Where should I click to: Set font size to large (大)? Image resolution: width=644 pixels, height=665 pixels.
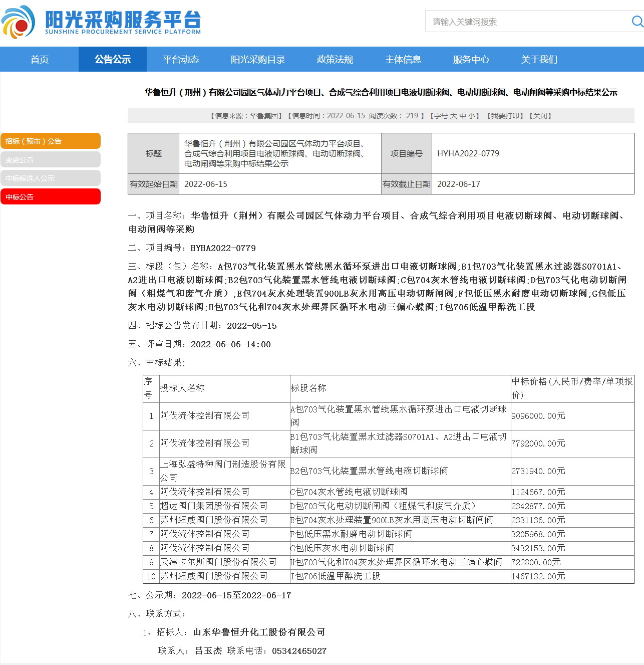[453, 116]
